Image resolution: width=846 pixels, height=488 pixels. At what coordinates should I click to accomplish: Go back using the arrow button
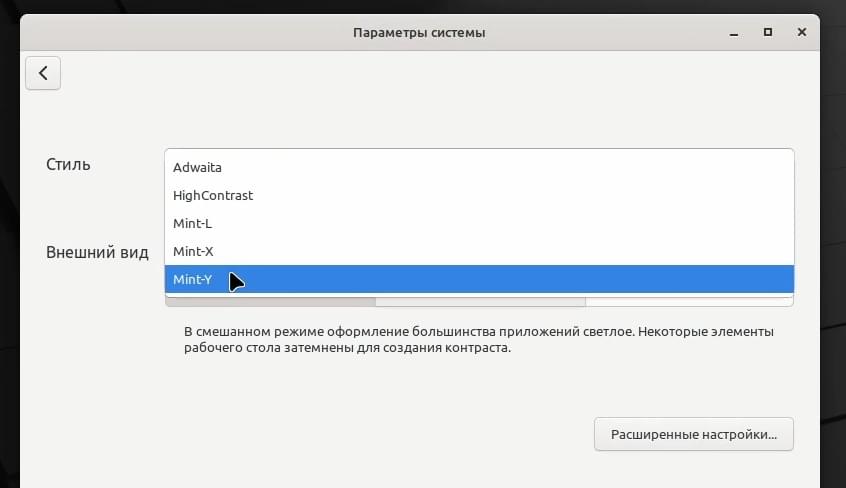click(x=43, y=73)
